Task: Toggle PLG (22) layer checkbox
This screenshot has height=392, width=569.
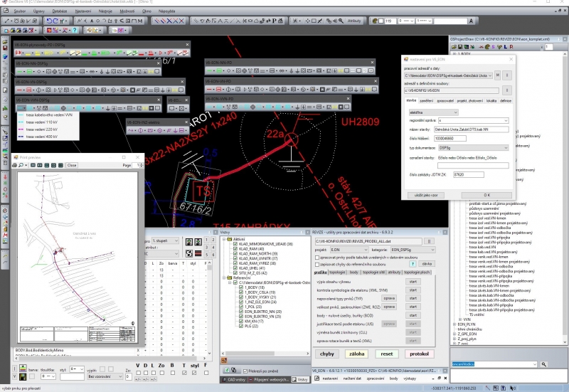Action: (x=241, y=326)
